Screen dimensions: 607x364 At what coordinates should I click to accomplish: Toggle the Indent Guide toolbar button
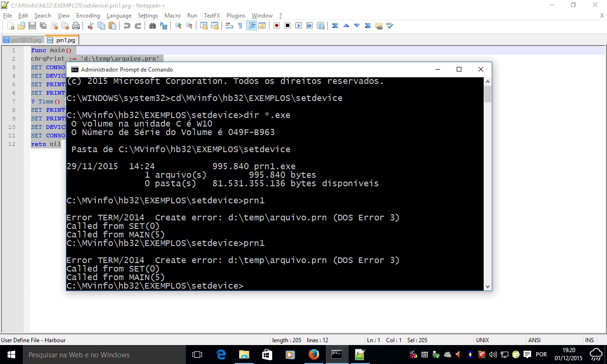click(x=251, y=26)
